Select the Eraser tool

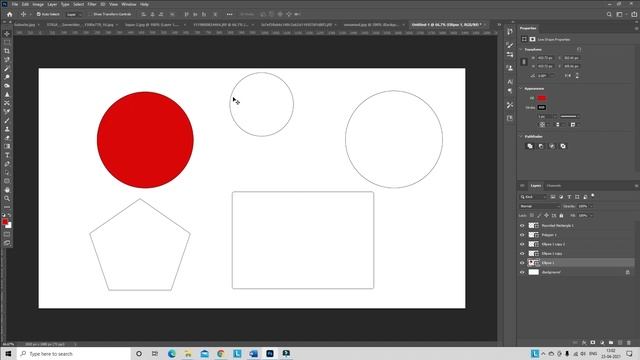7,138
